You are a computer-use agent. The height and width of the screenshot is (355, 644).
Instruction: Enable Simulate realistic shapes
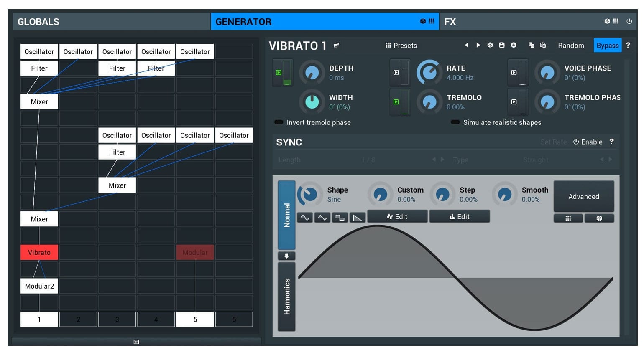(455, 122)
